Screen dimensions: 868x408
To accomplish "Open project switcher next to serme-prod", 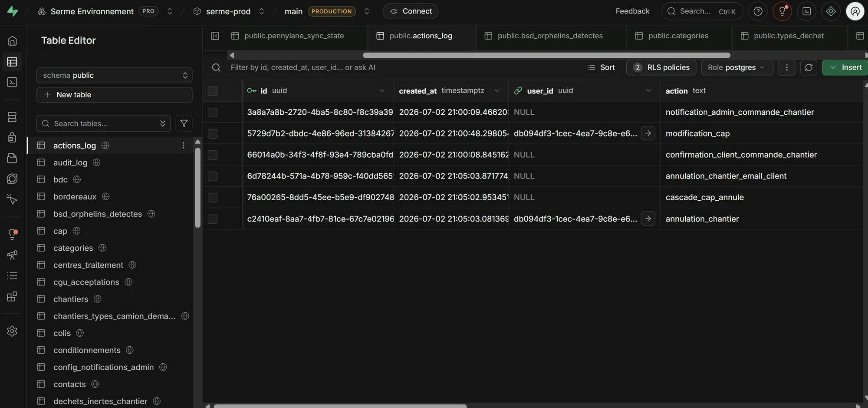I will [261, 11].
